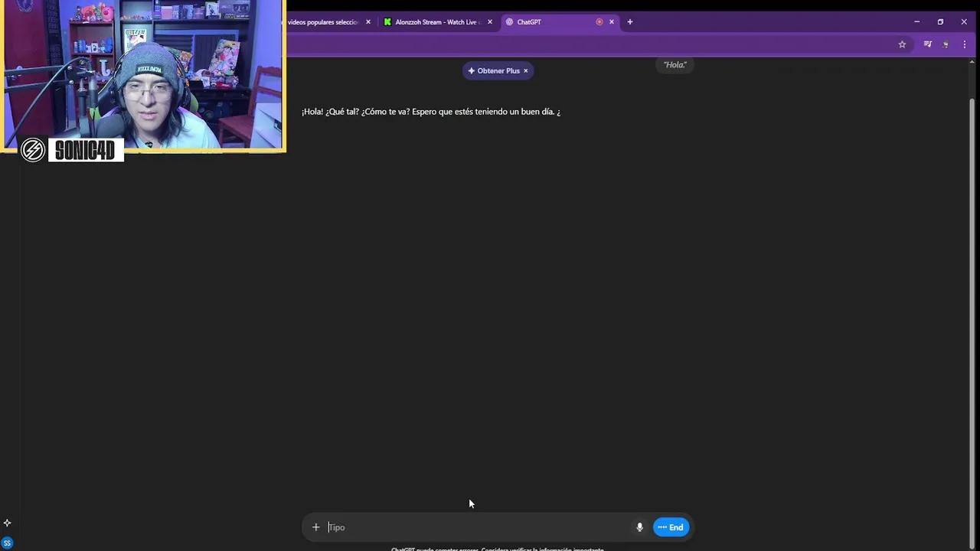The image size is (980, 551).
Task: Click the SONIC4D logo overlay
Action: click(72, 150)
